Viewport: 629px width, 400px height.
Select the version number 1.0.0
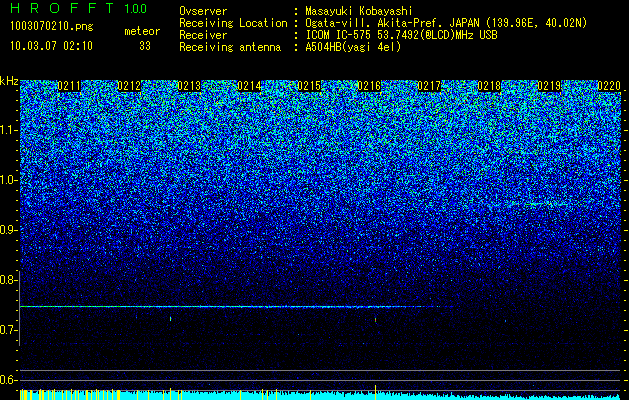[136, 8]
